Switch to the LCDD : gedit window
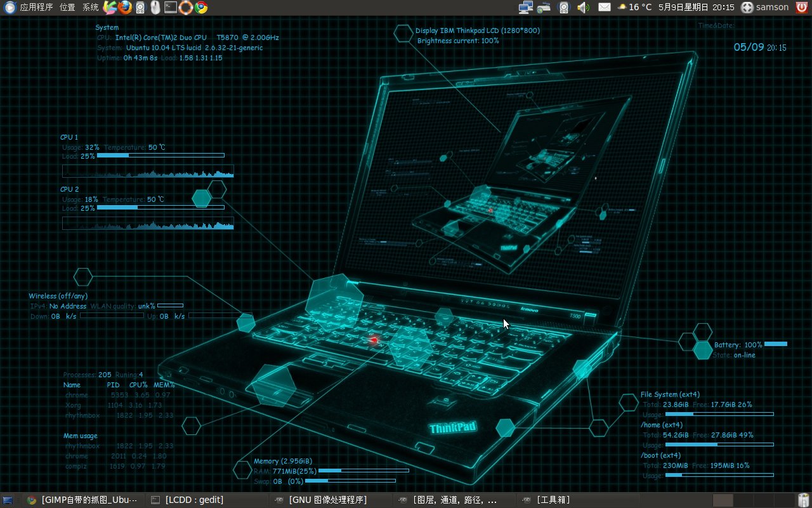The height and width of the screenshot is (508, 812). click(x=206, y=500)
